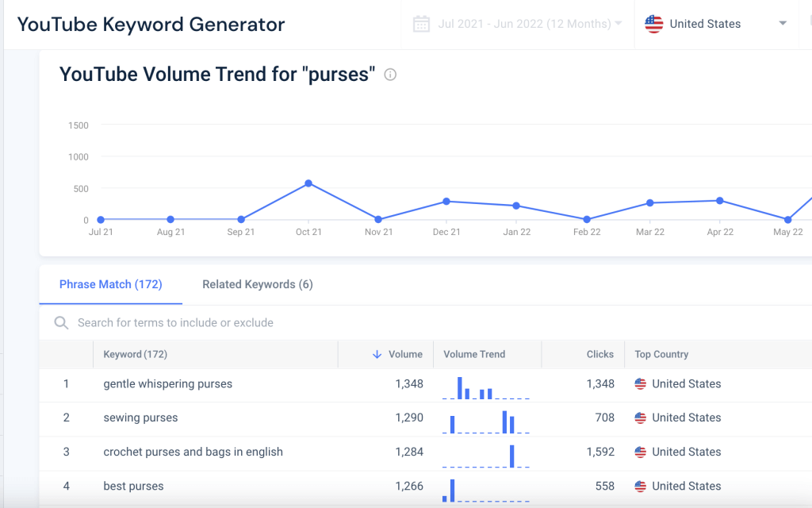
Task: Select the Jul 21 data point on chart
Action: 101,220
